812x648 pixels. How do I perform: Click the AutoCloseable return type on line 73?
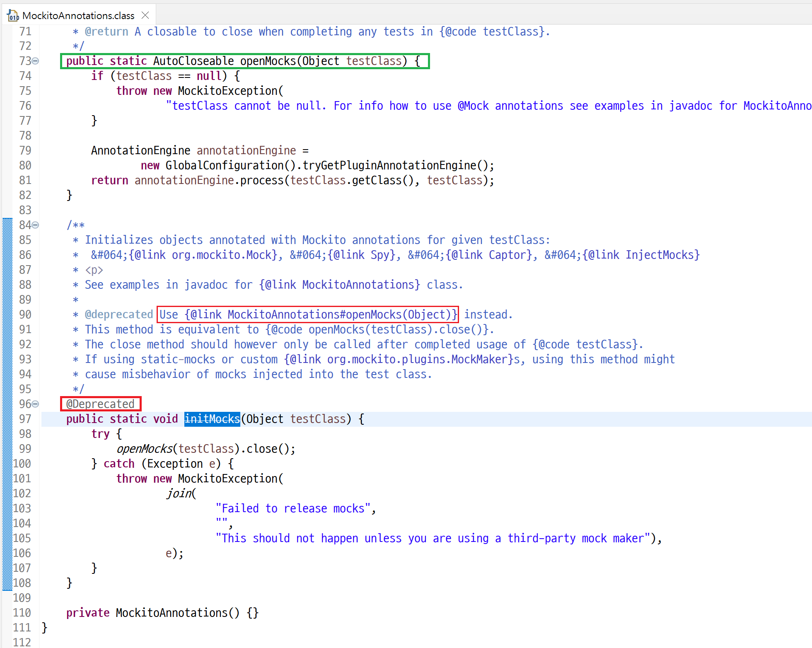(193, 61)
